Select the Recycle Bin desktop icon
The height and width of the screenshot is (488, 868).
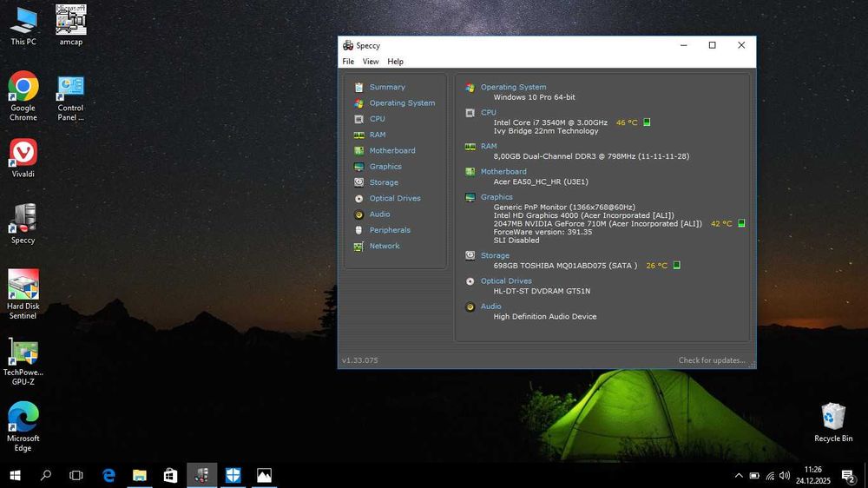tap(833, 423)
